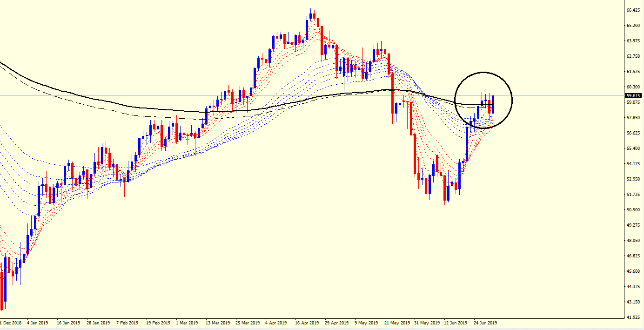This screenshot has height=330, width=644.
Task: Click the current price label 59.615
Action: tap(633, 96)
